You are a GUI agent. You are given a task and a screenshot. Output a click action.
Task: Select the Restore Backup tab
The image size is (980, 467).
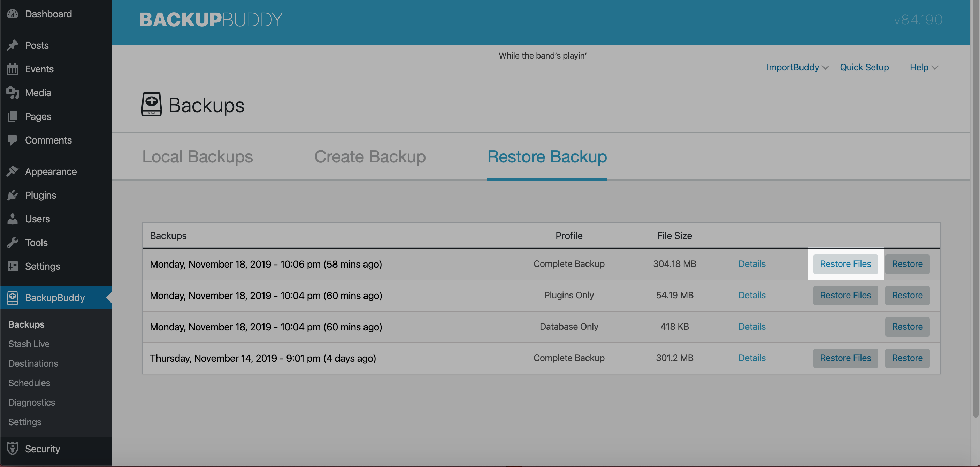(547, 157)
